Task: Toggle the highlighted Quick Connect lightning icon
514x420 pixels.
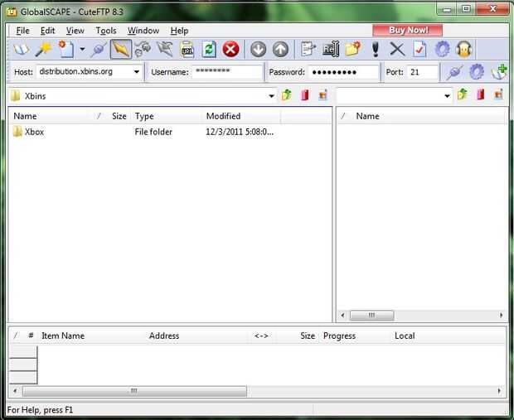Action: (x=121, y=50)
